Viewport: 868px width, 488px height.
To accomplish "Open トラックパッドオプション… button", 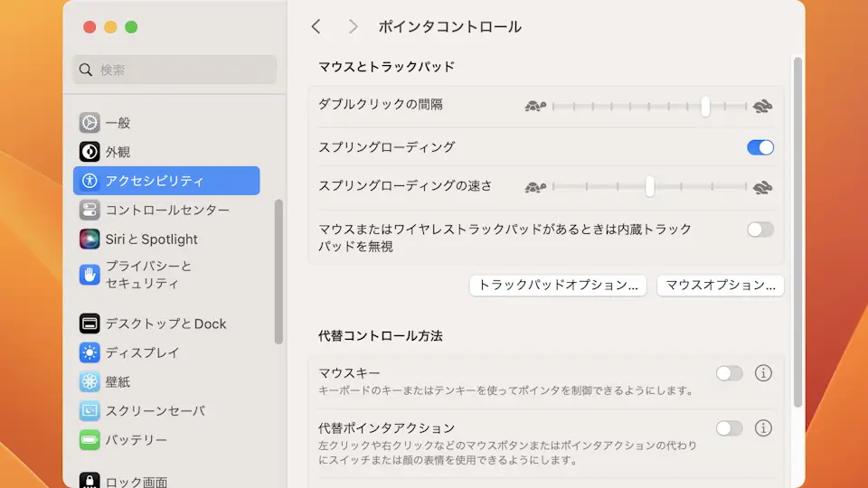I will click(558, 285).
